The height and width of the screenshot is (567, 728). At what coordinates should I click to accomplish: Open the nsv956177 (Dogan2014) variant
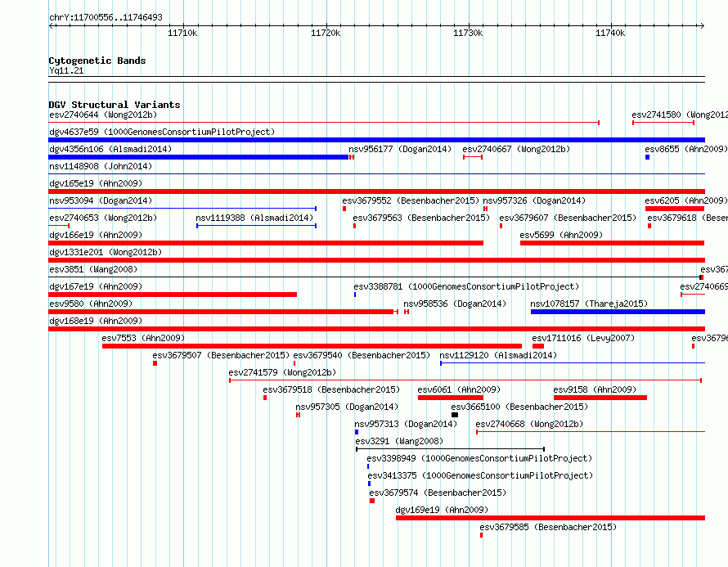point(400,149)
